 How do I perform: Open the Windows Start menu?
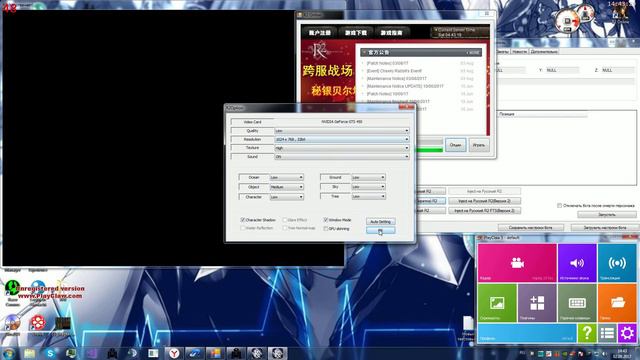(x=9, y=353)
